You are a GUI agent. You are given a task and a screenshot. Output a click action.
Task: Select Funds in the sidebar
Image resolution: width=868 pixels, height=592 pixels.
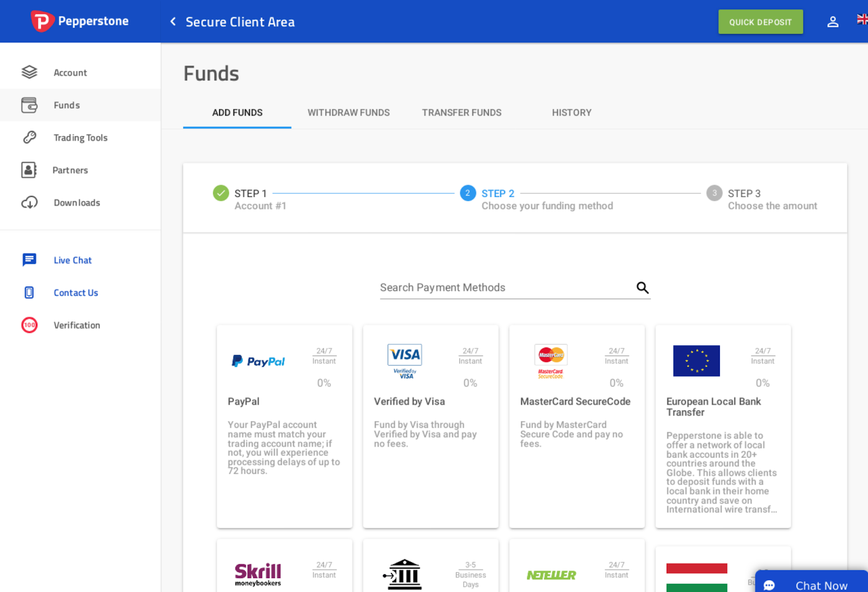coord(80,105)
